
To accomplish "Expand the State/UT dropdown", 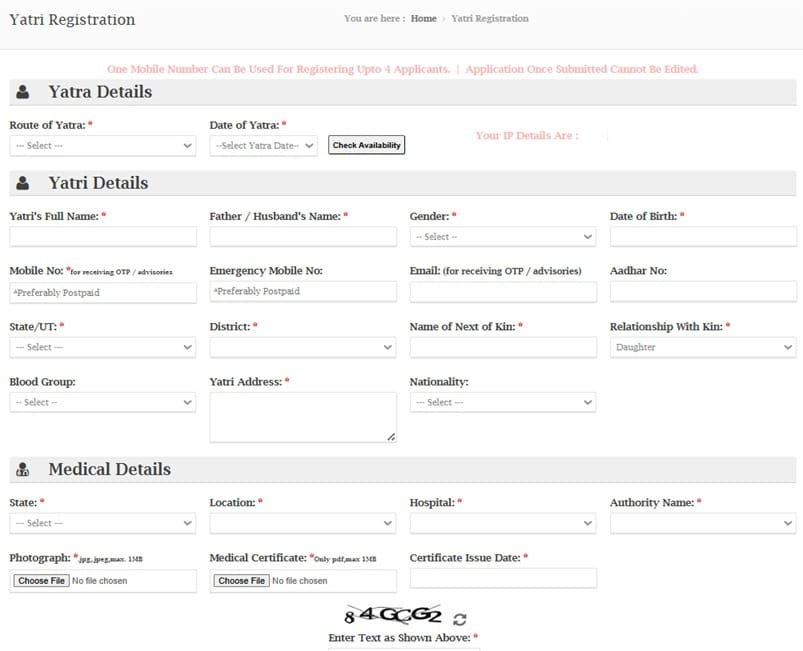I will 103,347.
